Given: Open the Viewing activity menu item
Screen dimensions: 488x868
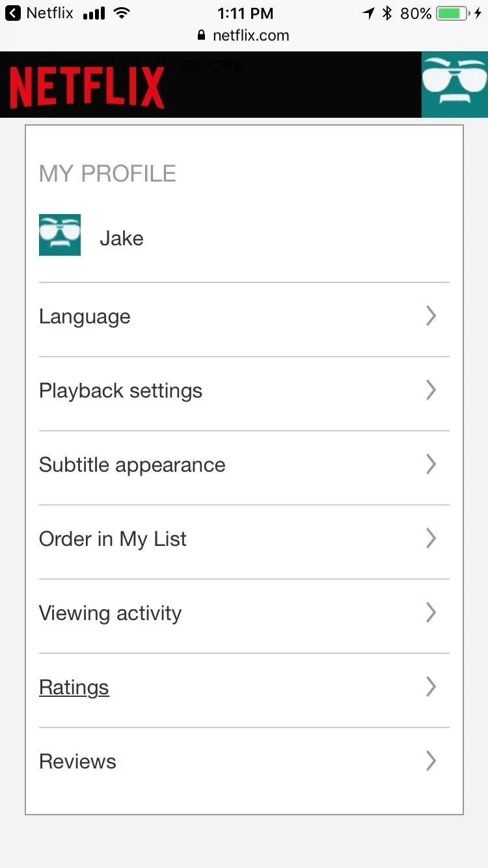Looking at the screenshot, I should [244, 613].
